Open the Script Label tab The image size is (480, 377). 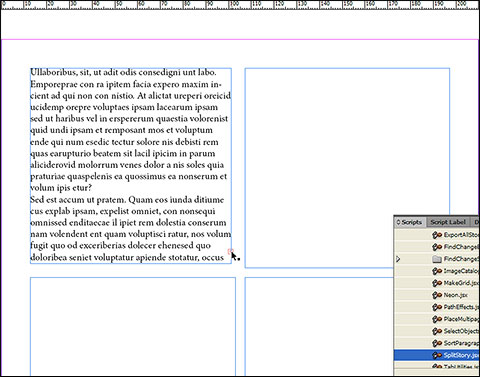(448, 222)
